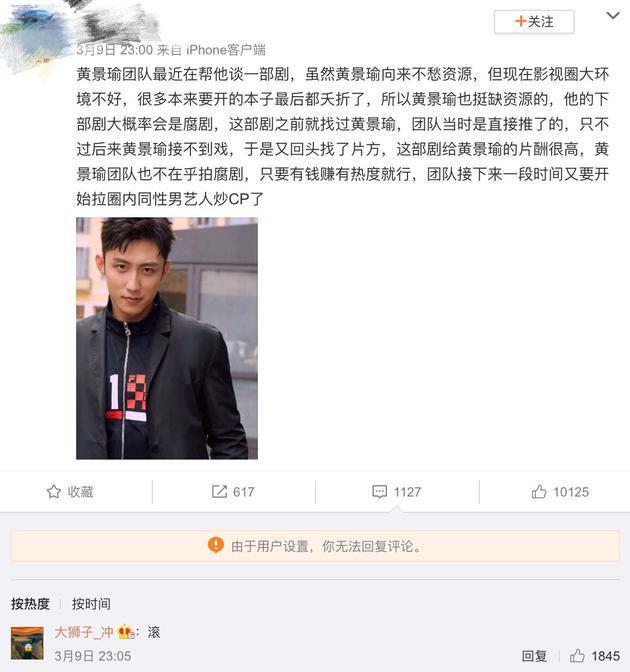Sort comments by 按热度
Image resolution: width=630 pixels, height=672 pixels.
(x=30, y=603)
